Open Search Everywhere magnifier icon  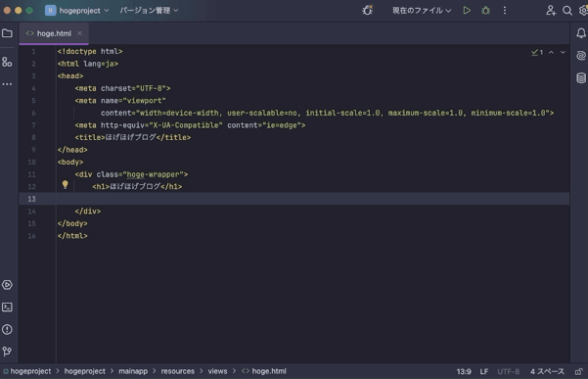pos(567,11)
